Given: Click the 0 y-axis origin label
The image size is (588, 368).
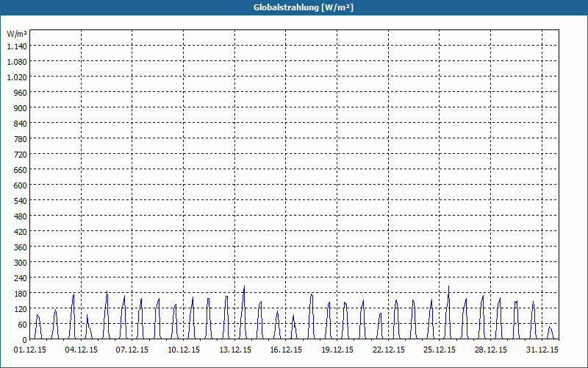Looking at the screenshot, I should tap(25, 340).
